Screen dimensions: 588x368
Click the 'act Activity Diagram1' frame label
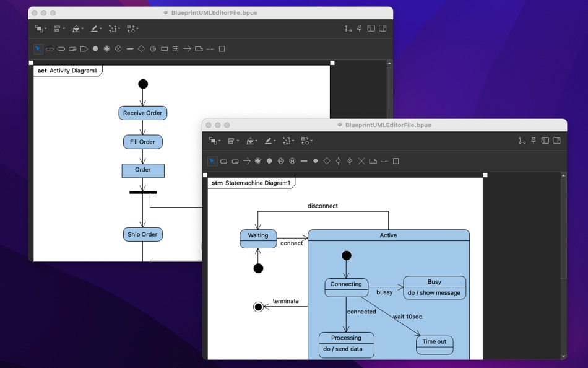pos(67,71)
